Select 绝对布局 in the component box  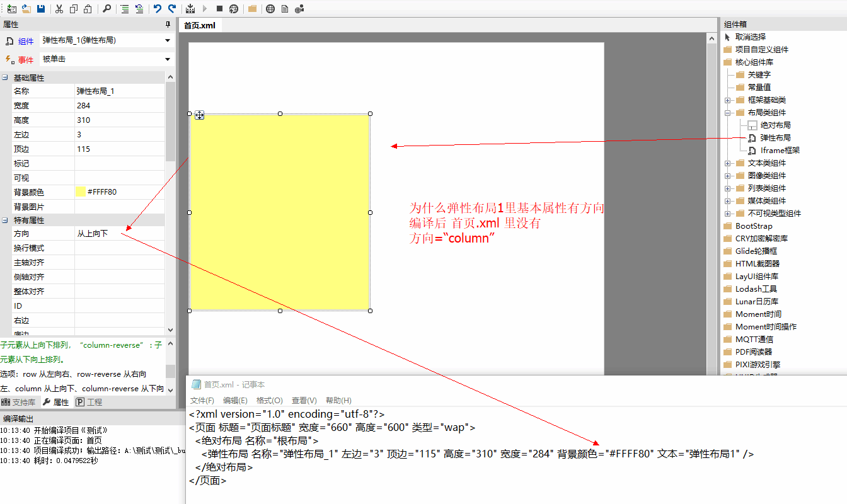(x=775, y=125)
